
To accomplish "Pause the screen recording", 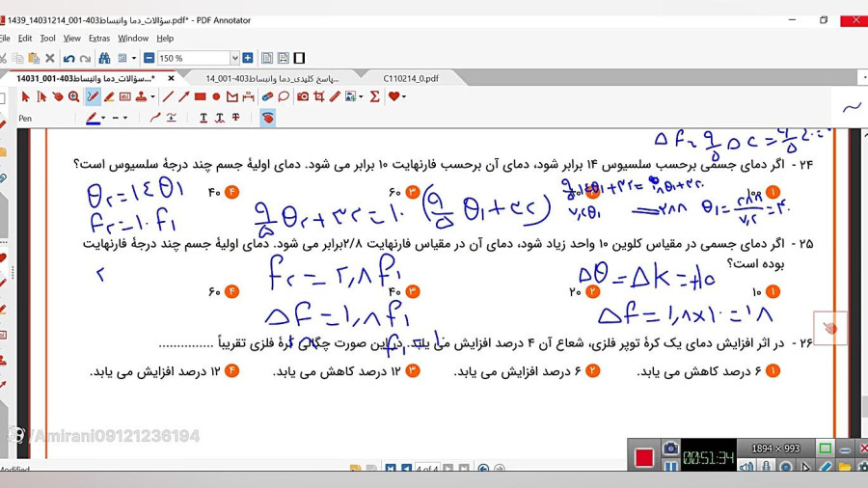I will 670,467.
